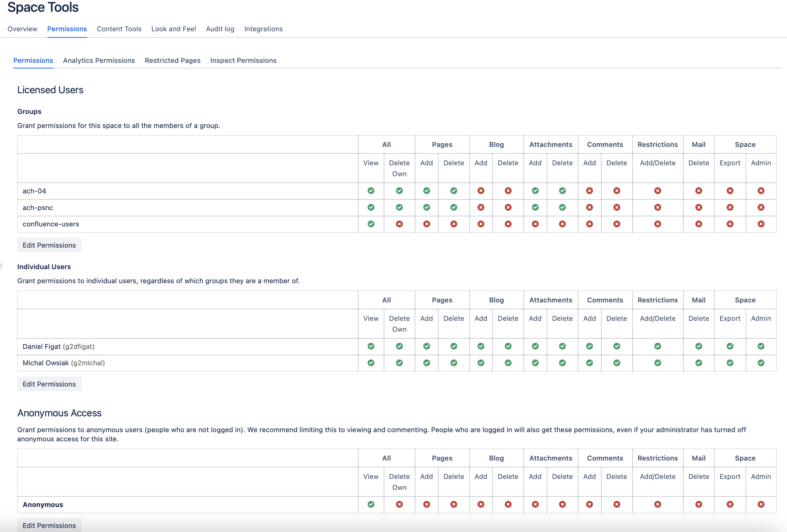
Task: Click the Space Tools page title
Action: click(x=43, y=7)
